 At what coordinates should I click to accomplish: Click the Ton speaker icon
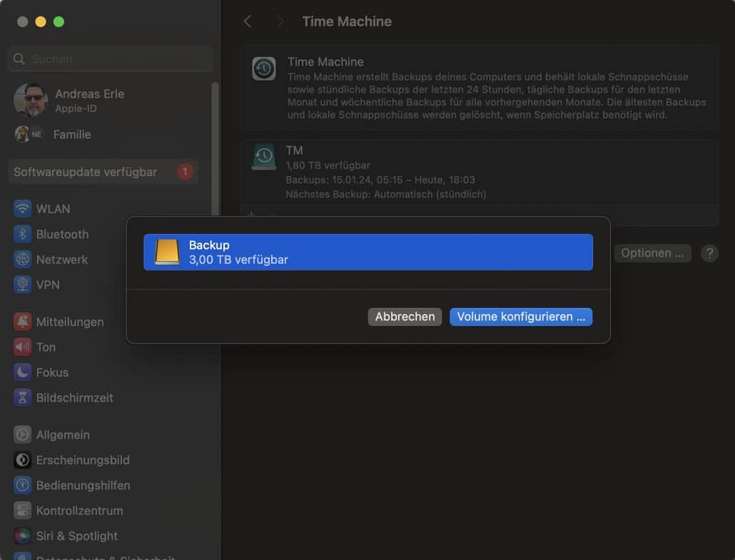click(x=22, y=347)
